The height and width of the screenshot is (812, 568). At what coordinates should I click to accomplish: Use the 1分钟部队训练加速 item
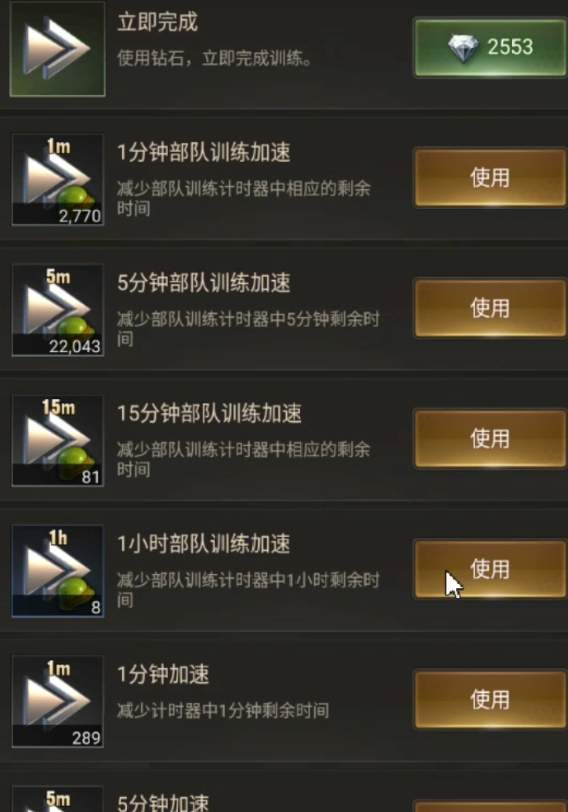pyautogui.click(x=489, y=178)
